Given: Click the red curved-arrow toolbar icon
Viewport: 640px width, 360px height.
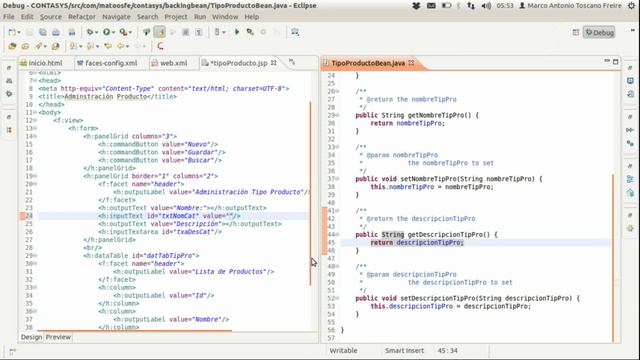Looking at the screenshot, I should [160, 47].
